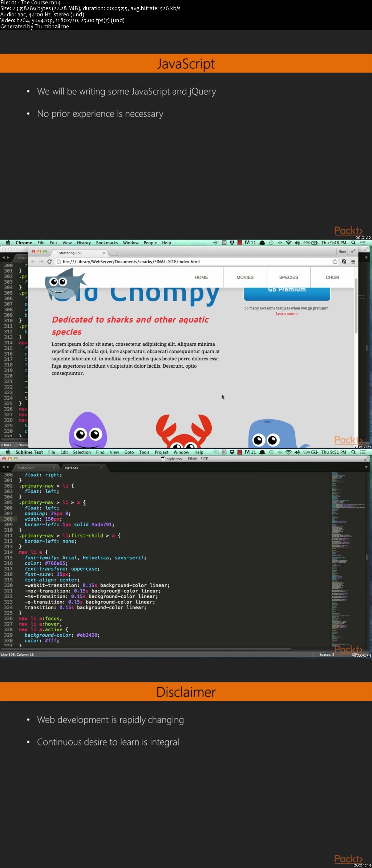Open the Selection menu in Sublime Text
372x868 pixels.
82,452
